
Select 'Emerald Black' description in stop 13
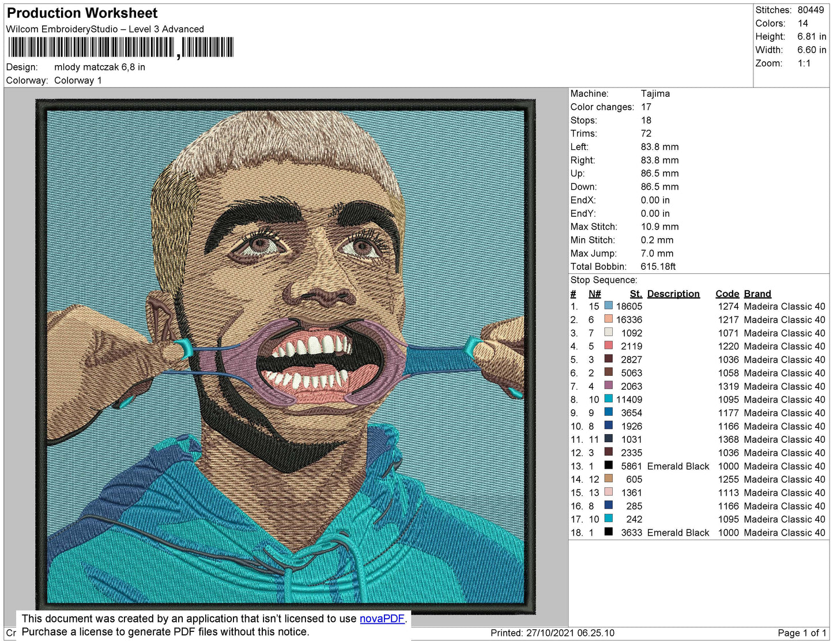678,466
